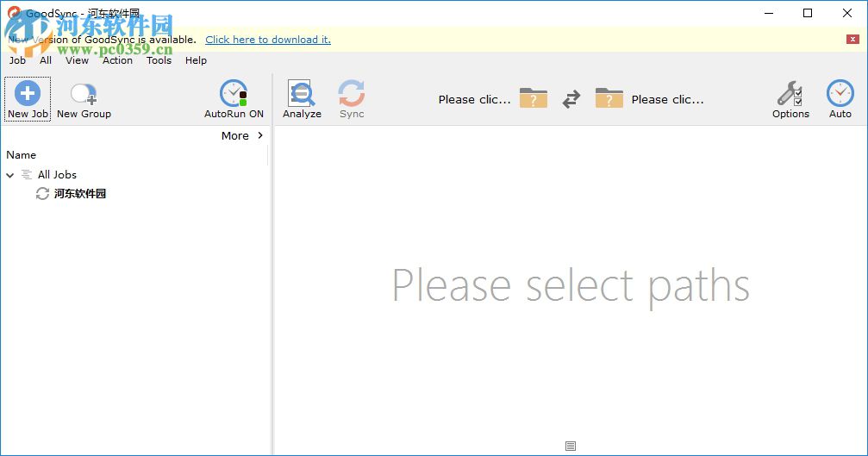Expand the More toolbar chevron
This screenshot has height=456, width=868.
[260, 135]
